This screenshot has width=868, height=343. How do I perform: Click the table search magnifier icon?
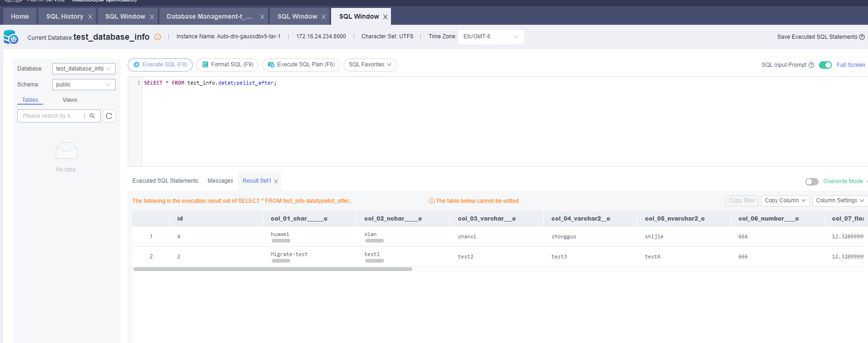pos(92,116)
